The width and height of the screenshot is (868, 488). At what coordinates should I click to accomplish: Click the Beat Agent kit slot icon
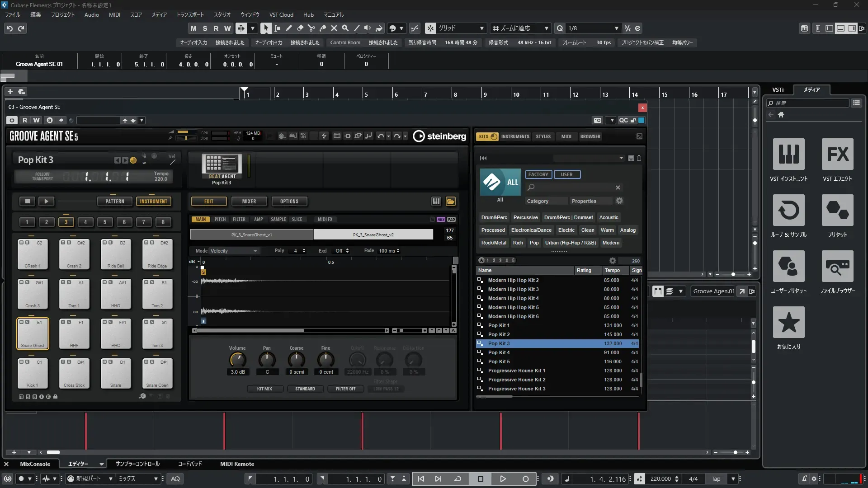coord(222,164)
